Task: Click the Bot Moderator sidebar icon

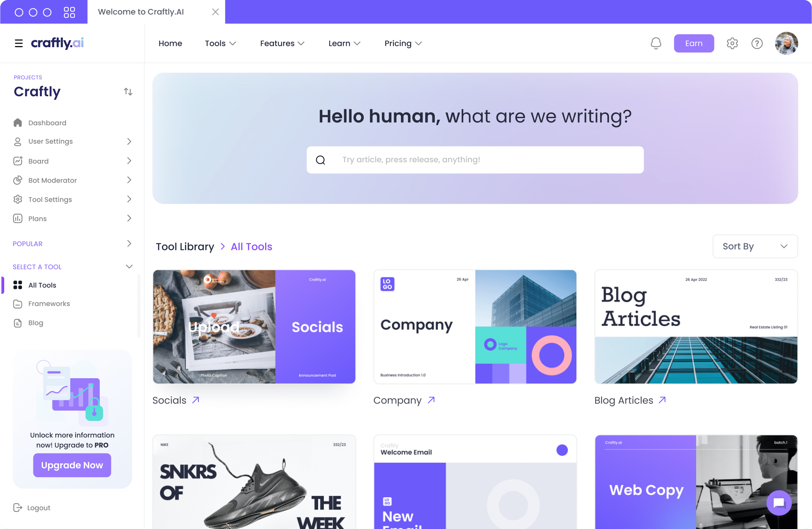Action: click(x=18, y=180)
